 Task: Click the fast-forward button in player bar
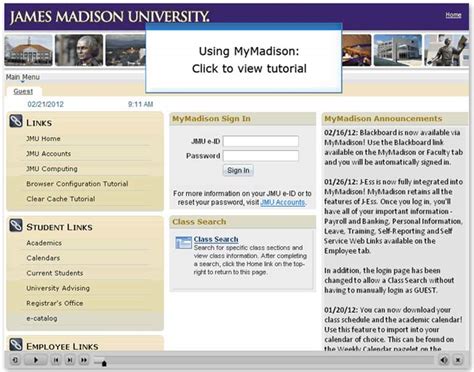[84, 360]
